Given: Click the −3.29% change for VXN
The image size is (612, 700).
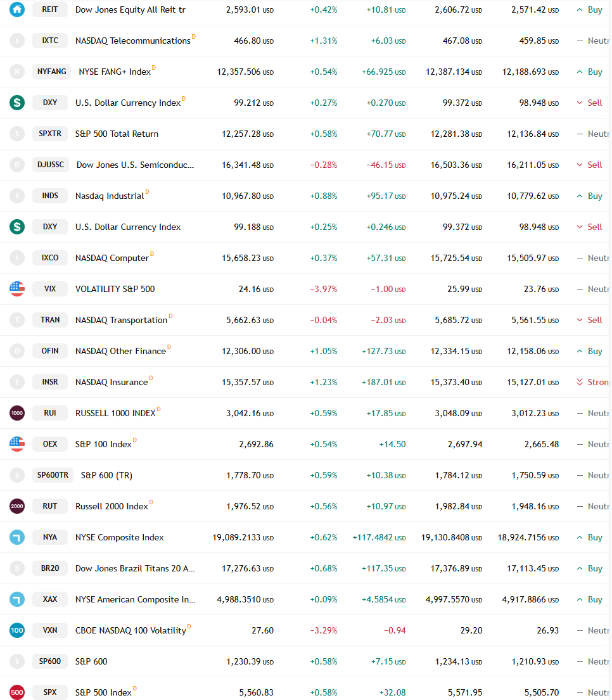Looking at the screenshot, I should coord(324,631).
